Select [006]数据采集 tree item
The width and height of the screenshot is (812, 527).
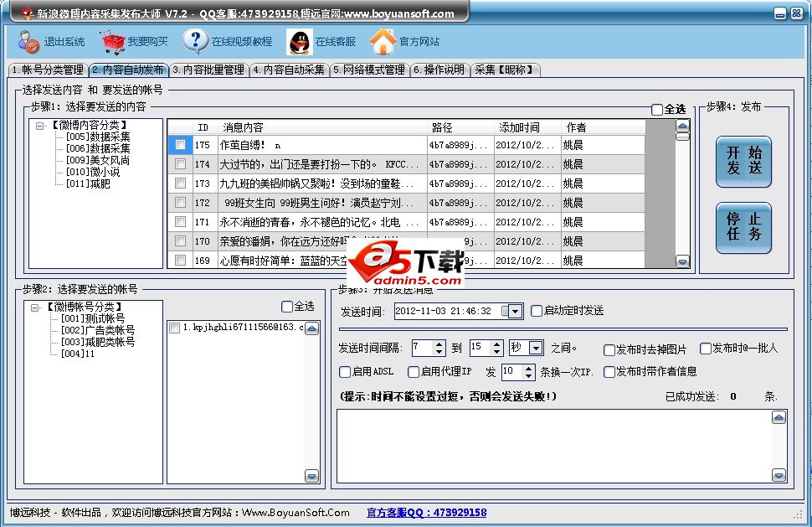(98, 149)
